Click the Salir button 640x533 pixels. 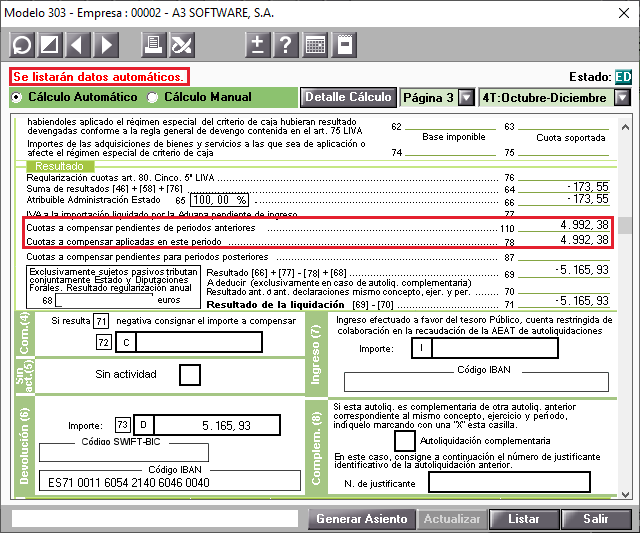pos(596,519)
